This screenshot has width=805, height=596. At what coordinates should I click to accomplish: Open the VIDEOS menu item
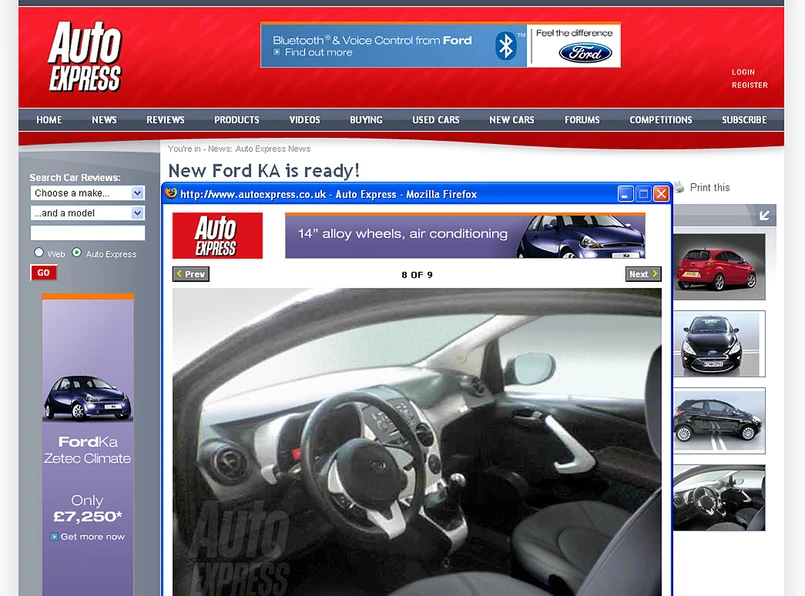pos(304,120)
